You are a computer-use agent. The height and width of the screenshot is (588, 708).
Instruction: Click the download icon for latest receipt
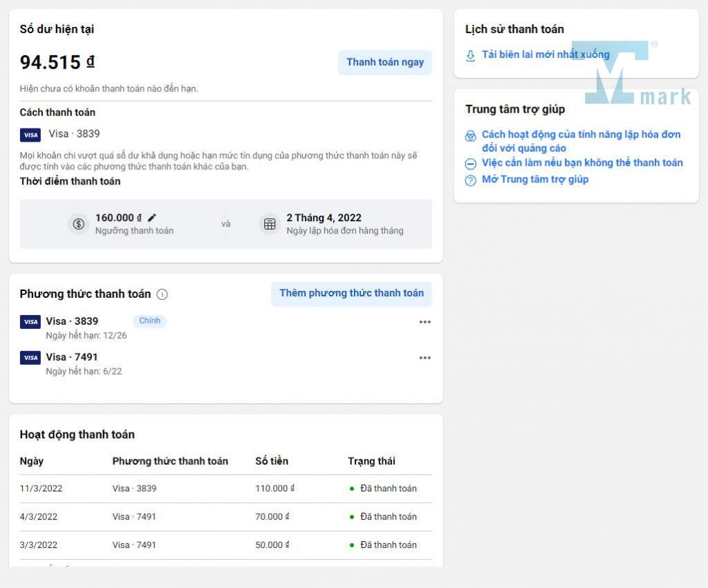tap(471, 55)
